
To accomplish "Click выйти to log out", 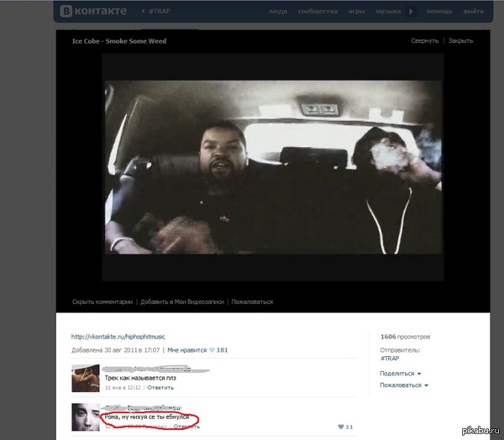I will [473, 12].
